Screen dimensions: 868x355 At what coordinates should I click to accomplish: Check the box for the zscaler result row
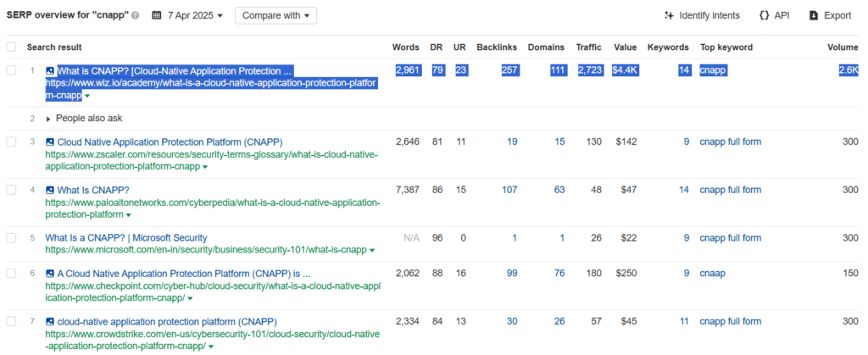coord(11,142)
